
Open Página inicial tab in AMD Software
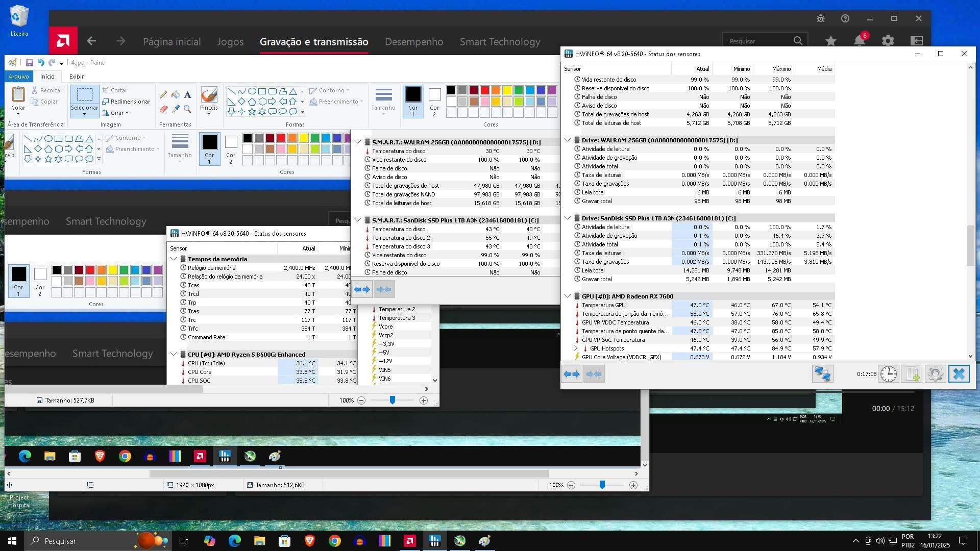click(171, 41)
